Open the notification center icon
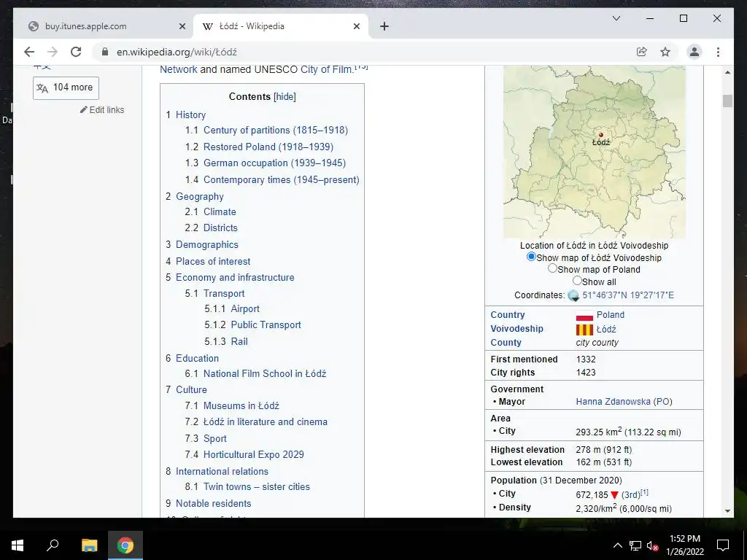 723,545
